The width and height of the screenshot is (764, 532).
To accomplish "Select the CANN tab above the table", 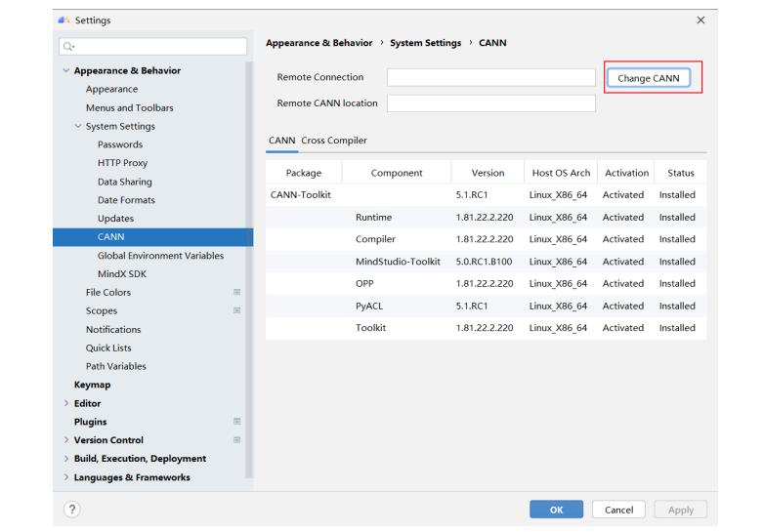I will point(281,141).
